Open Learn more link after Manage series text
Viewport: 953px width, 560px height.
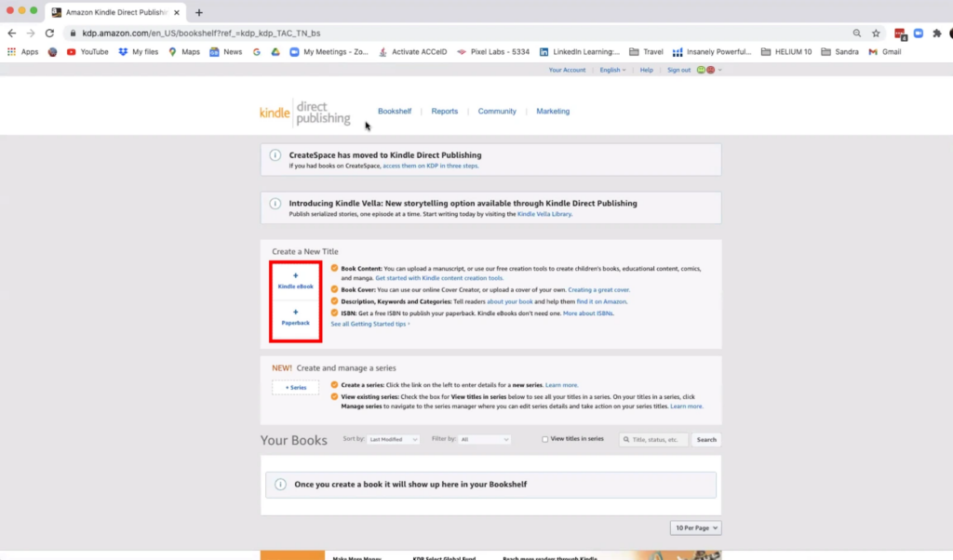coord(686,407)
